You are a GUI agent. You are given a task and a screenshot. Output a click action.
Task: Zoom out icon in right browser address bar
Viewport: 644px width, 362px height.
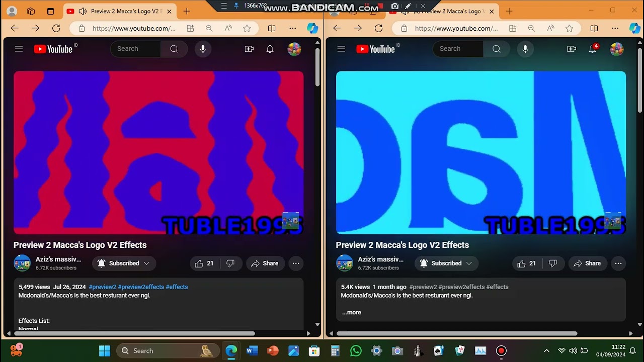[531, 29]
